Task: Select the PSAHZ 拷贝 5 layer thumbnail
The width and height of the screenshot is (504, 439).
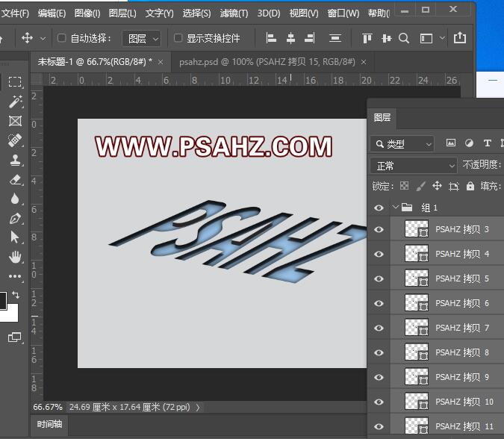Action: coord(416,278)
